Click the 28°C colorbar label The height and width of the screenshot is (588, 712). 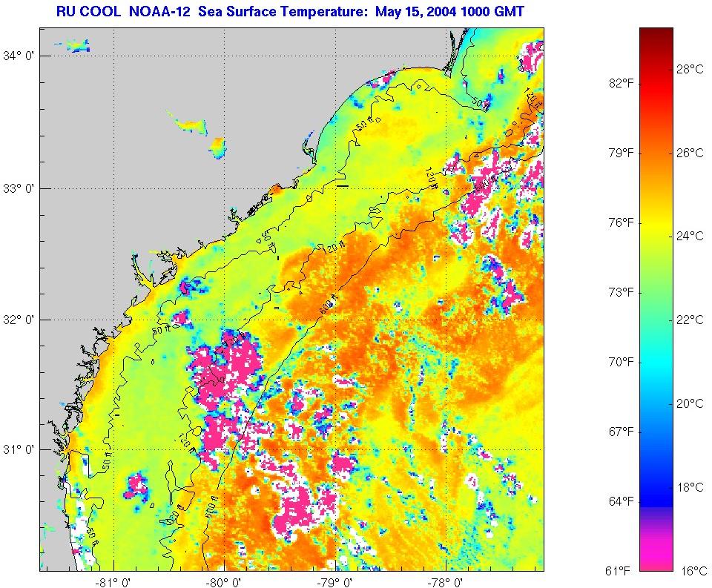pyautogui.click(x=690, y=69)
